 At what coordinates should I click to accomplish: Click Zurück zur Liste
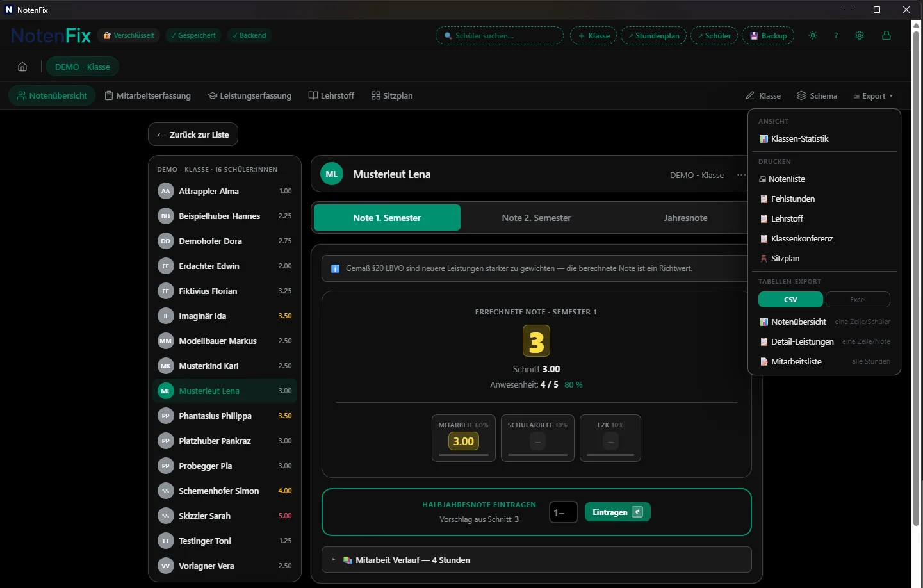point(193,135)
